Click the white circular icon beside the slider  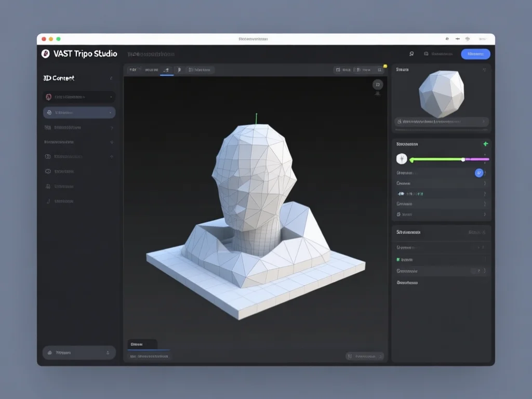click(x=401, y=159)
